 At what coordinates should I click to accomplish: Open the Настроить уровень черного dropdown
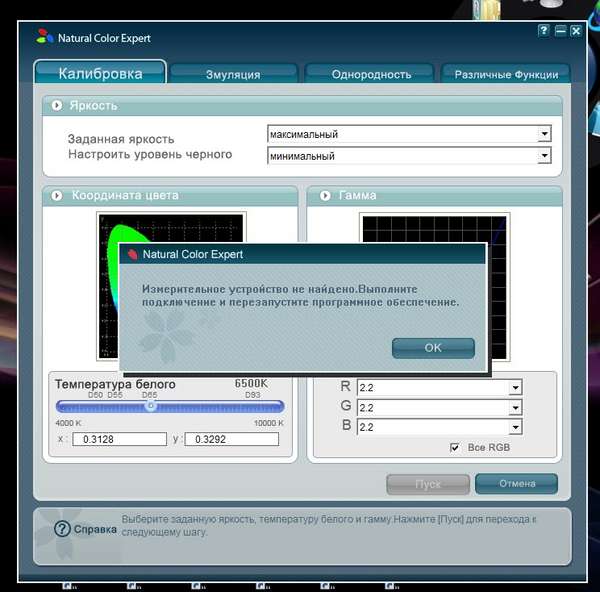coord(544,156)
